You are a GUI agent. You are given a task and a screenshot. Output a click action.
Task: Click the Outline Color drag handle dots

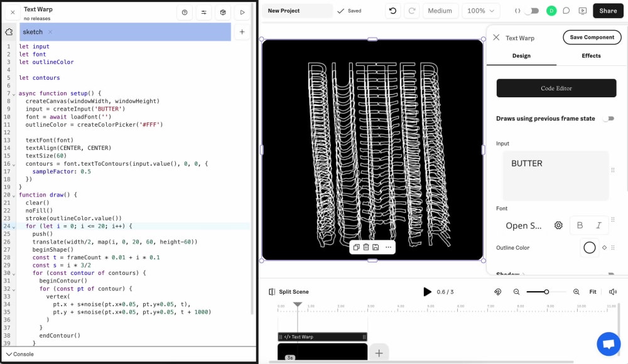tap(613, 247)
